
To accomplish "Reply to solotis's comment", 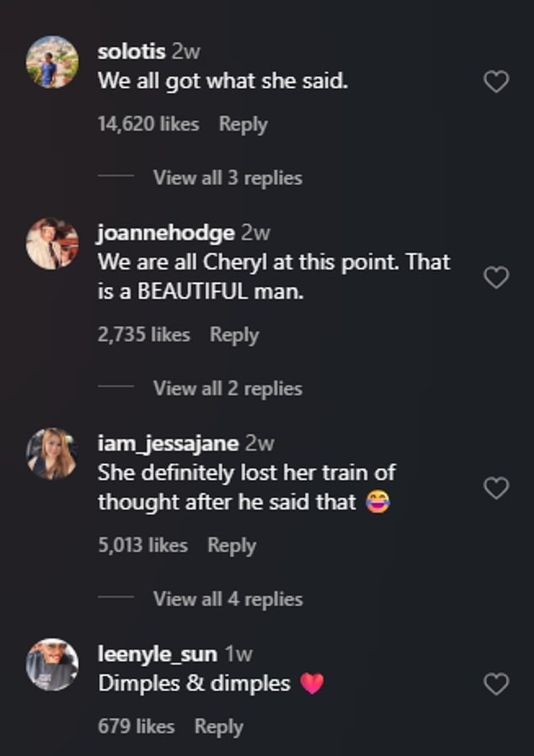I will click(x=243, y=124).
